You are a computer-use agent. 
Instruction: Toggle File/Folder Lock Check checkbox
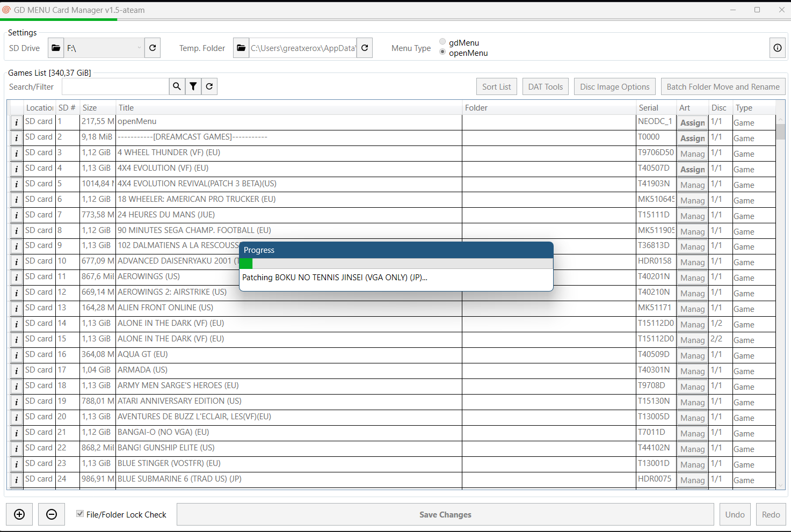[x=80, y=514]
